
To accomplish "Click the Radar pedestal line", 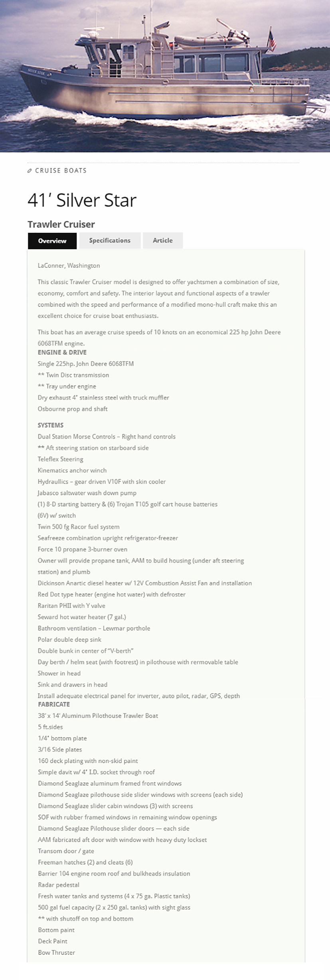I will 59,885.
